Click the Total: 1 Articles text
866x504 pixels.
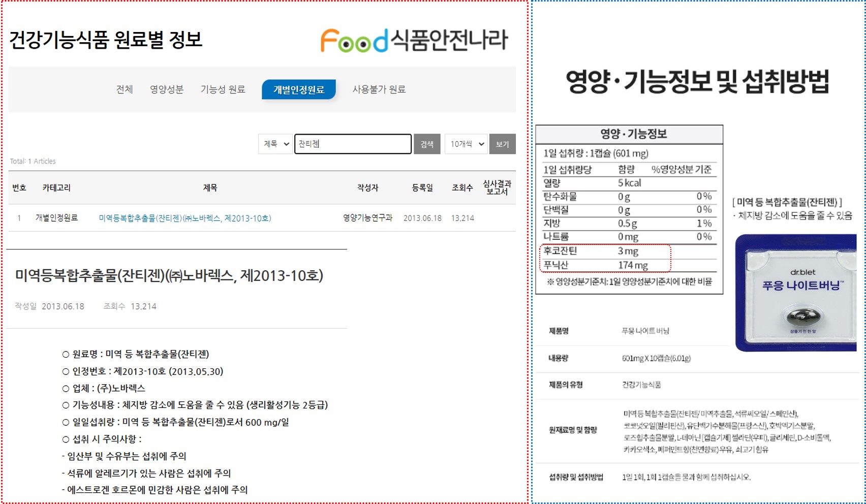[33, 161]
